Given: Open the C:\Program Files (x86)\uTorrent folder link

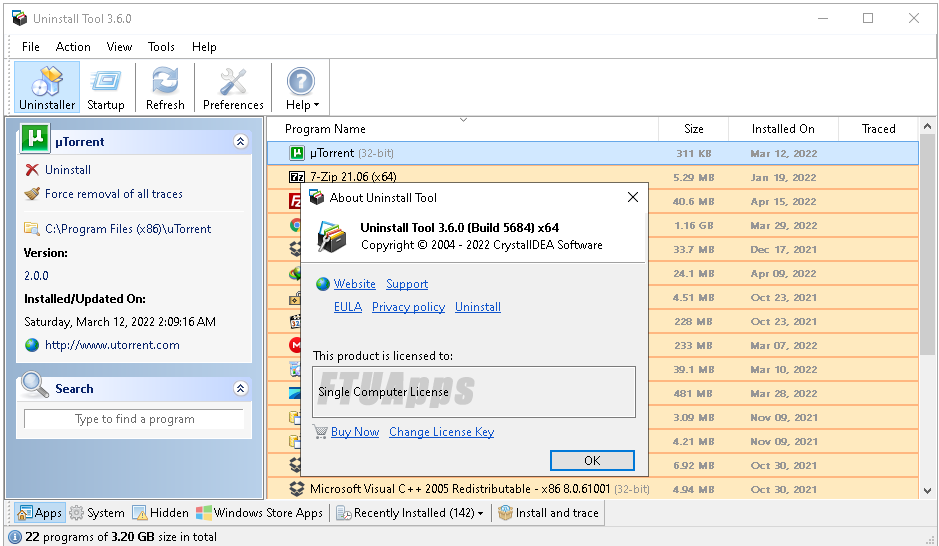Looking at the screenshot, I should [x=128, y=229].
